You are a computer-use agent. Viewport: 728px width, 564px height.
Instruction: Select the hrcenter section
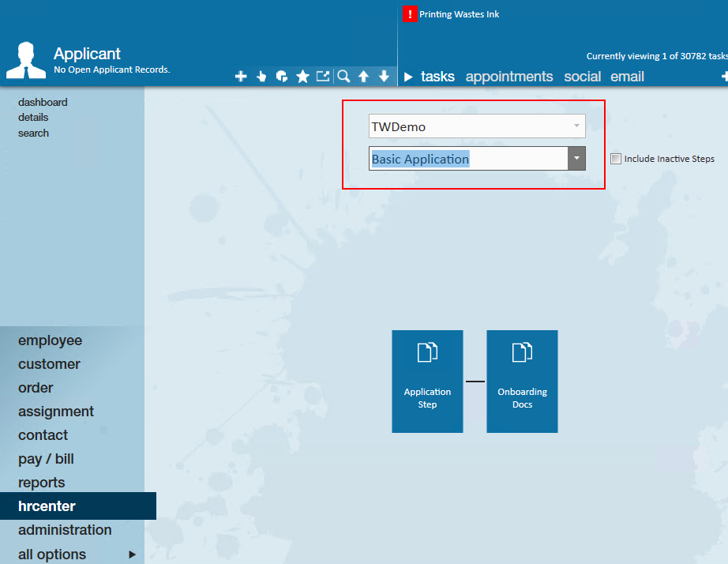pos(78,506)
